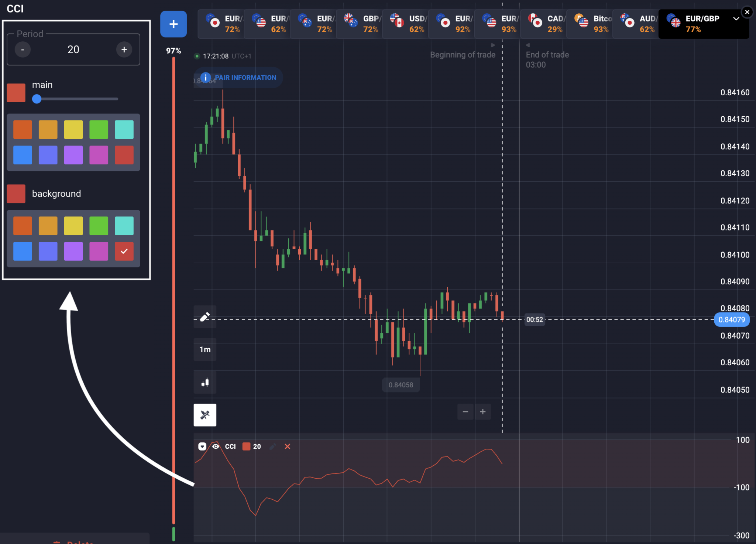Decrease the CCI period with minus

click(x=23, y=49)
